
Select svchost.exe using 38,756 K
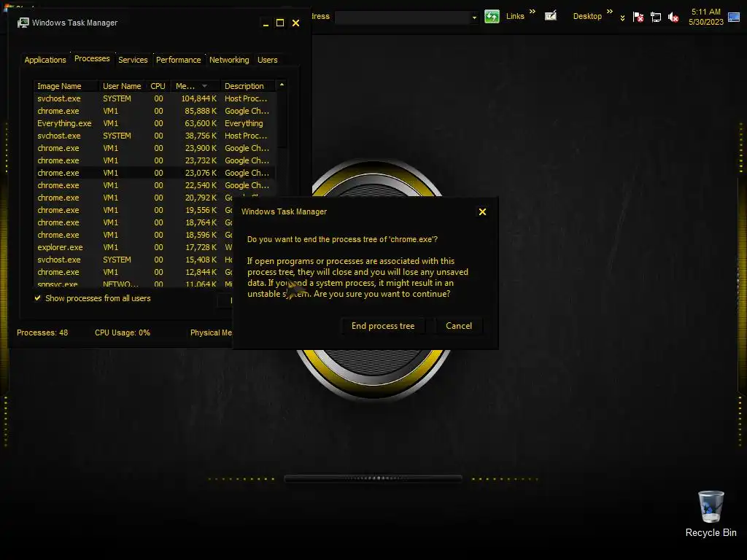click(x=155, y=136)
